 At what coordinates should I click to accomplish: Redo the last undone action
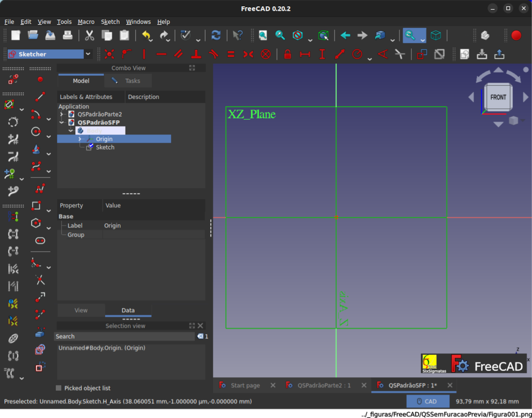164,35
